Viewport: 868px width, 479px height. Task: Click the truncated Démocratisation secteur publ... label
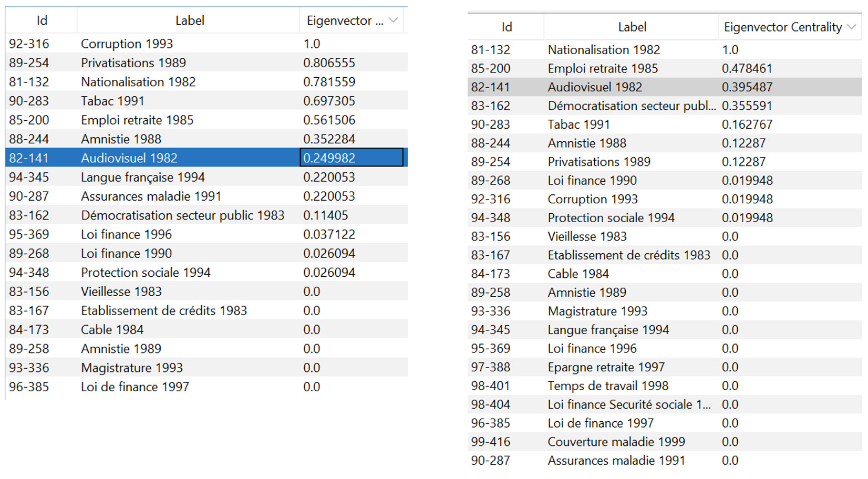click(x=631, y=106)
